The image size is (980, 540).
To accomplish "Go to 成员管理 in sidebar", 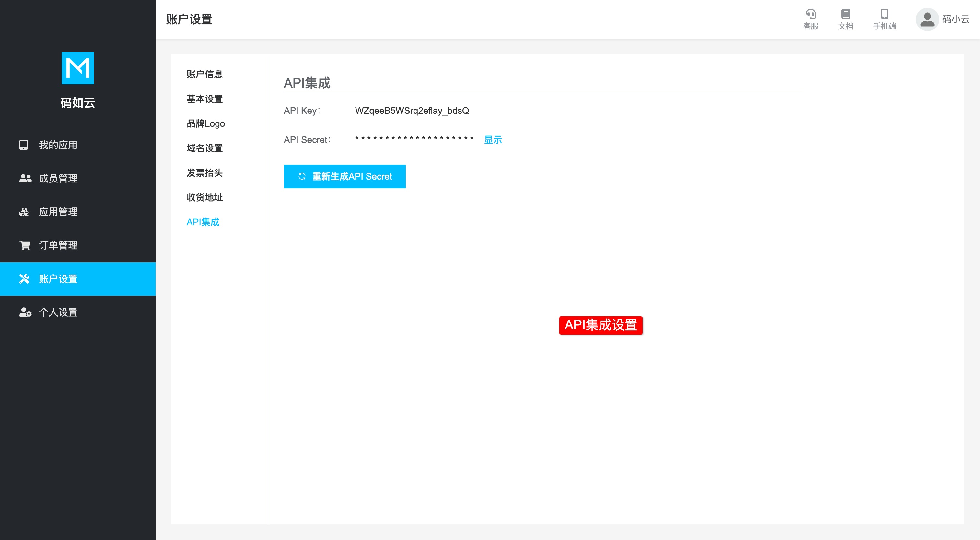I will 77,179.
